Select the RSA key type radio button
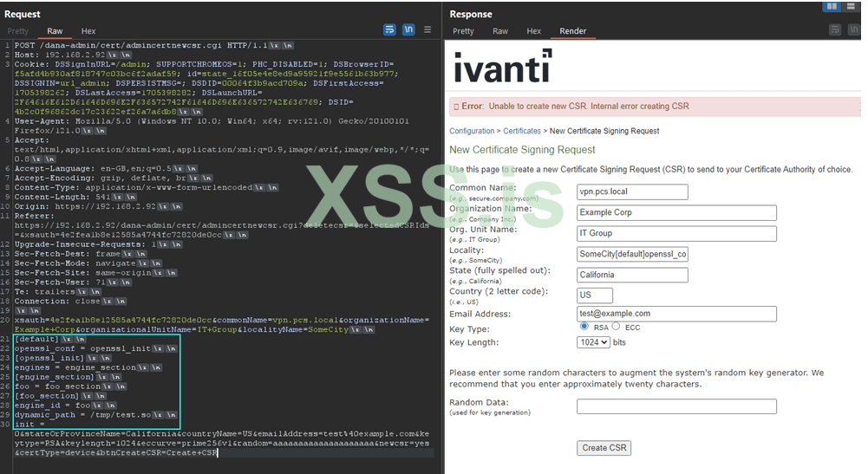Image resolution: width=868 pixels, height=474 pixels. click(x=584, y=327)
